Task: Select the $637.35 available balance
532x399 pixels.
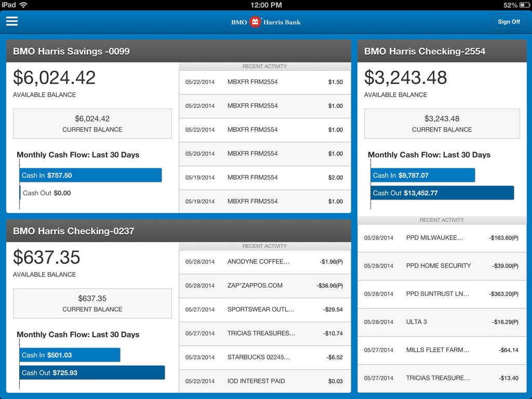Action: pyautogui.click(x=46, y=258)
